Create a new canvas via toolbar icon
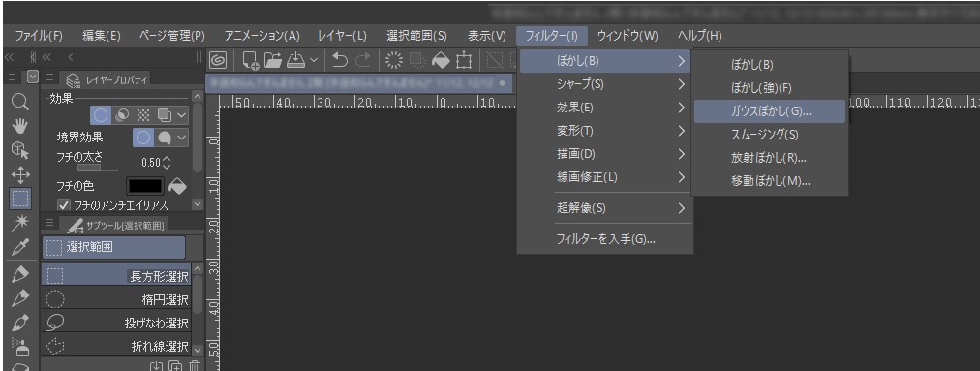Image resolution: width=980 pixels, height=371 pixels. (x=251, y=60)
